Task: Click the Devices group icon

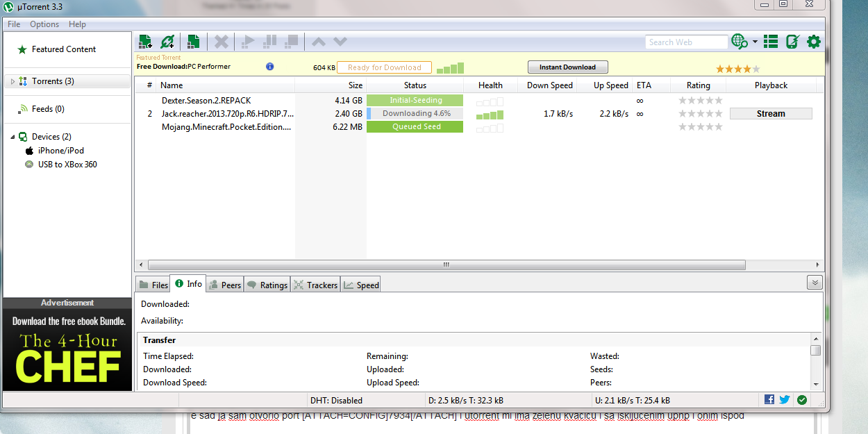Action: pos(23,137)
